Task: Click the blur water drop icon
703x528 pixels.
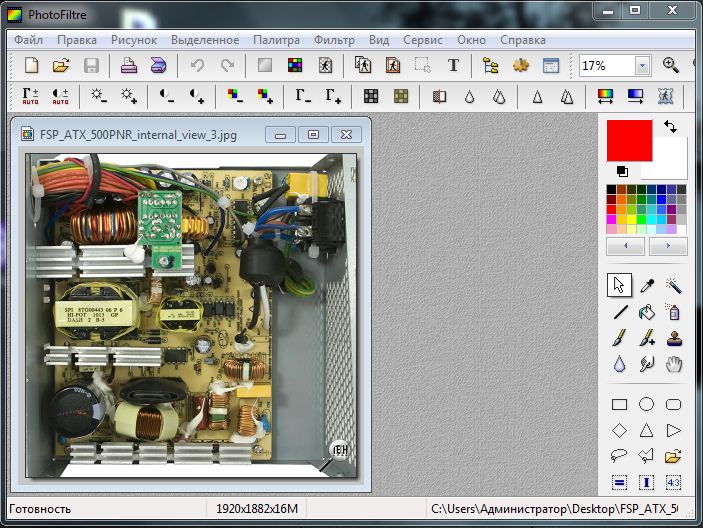Action: coord(469,96)
